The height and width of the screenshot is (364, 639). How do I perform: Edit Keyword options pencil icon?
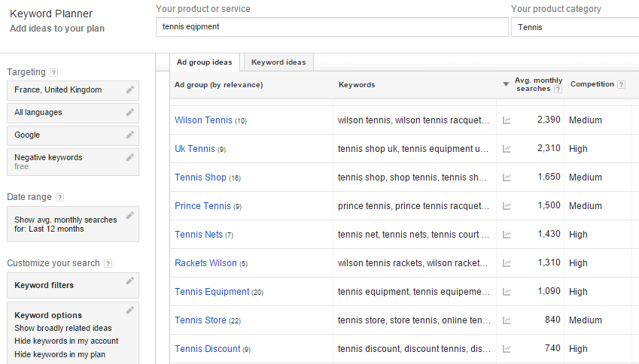pyautogui.click(x=130, y=311)
